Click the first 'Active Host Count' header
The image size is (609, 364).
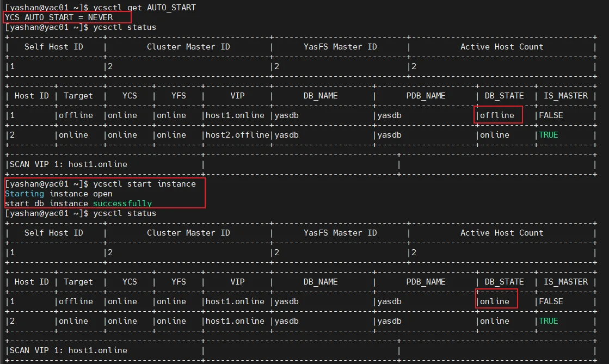502,47
